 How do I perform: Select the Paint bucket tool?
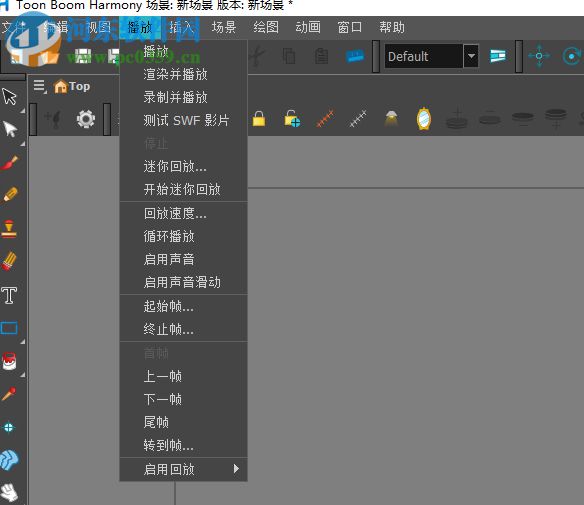(x=9, y=361)
